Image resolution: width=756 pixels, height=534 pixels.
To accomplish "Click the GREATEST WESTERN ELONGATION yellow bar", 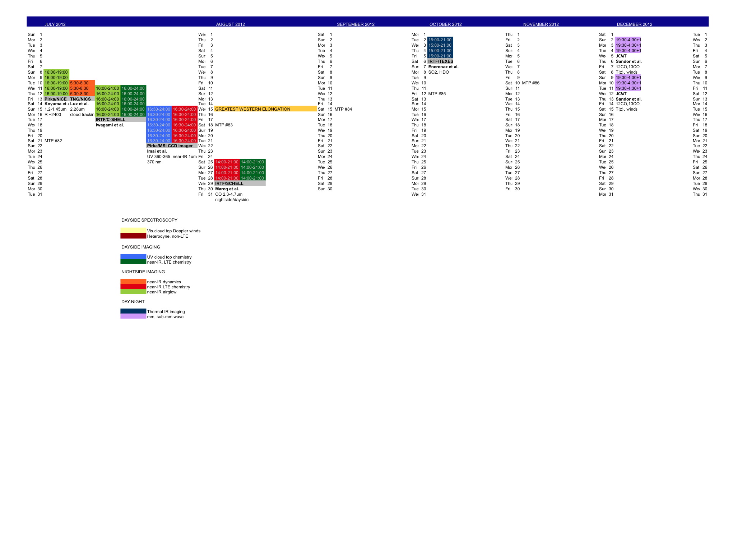I will pyautogui.click(x=265, y=109).
